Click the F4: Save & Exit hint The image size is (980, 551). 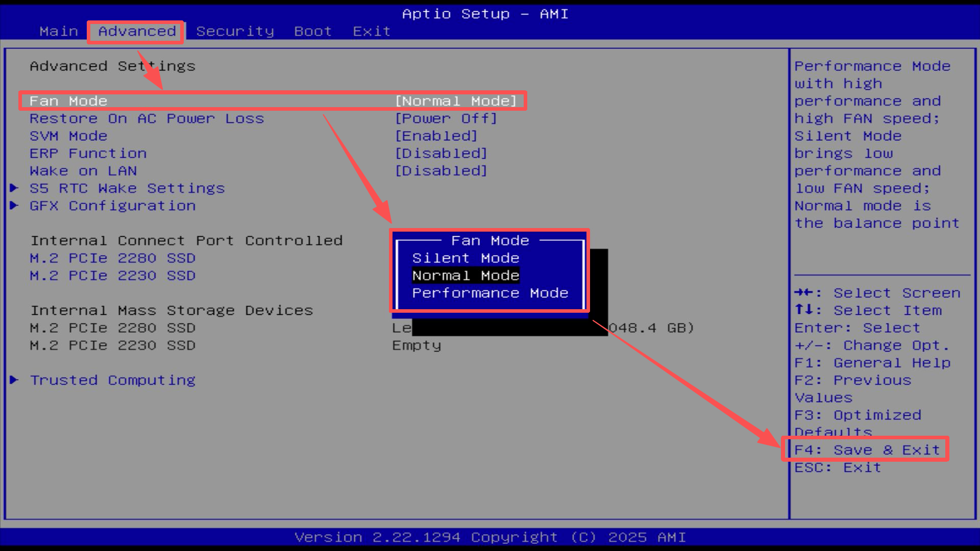[867, 450]
